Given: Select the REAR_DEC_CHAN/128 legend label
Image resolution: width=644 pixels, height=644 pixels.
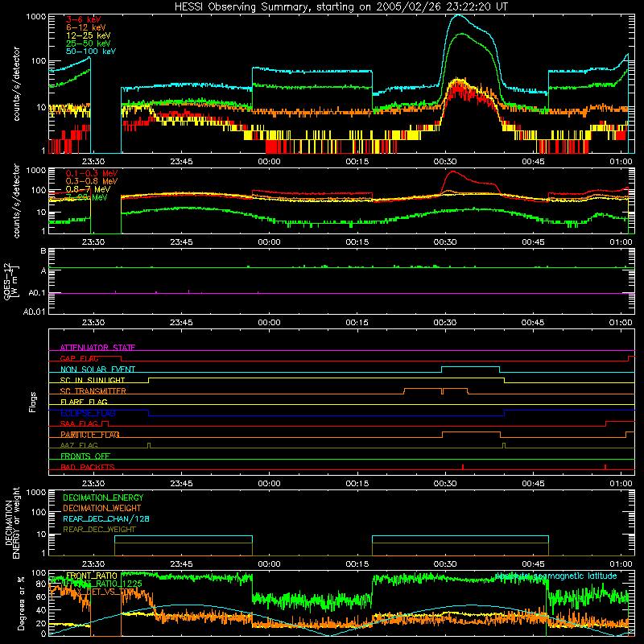Looking at the screenshot, I should coord(106,518).
